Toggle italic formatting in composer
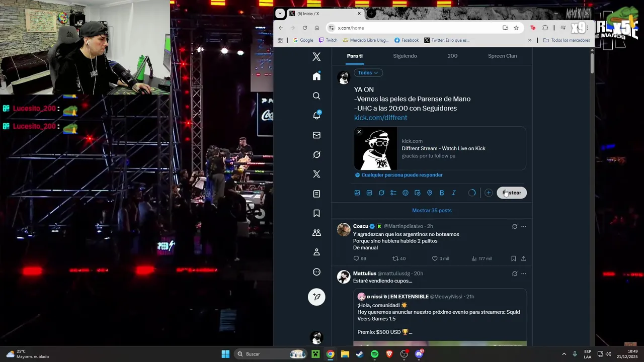This screenshot has height=362, width=644. 453,193
